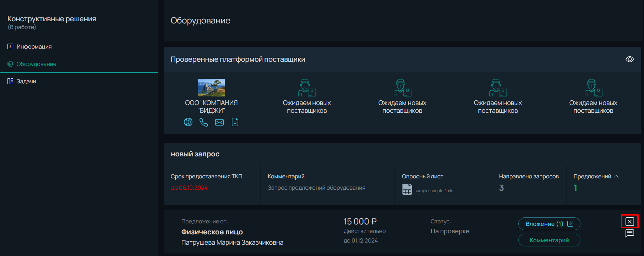Click the envelope email icon for the supplier
Screen dimensions: 644x256
(219, 122)
